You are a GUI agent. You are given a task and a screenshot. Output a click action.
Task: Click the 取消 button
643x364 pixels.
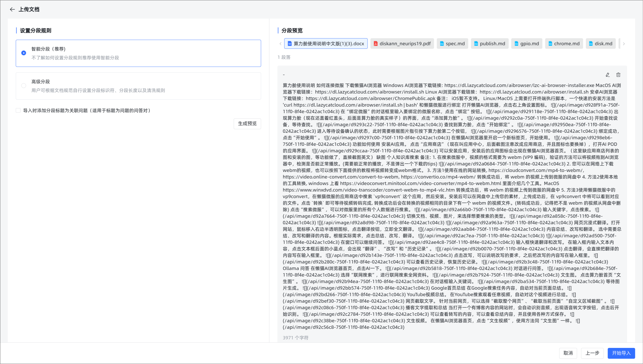point(568,353)
